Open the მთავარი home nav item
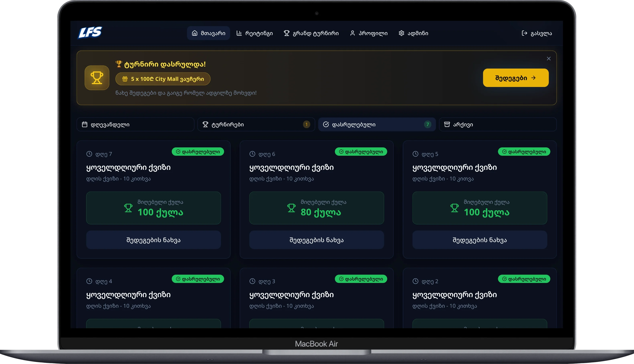This screenshot has height=364, width=634. [x=208, y=33]
